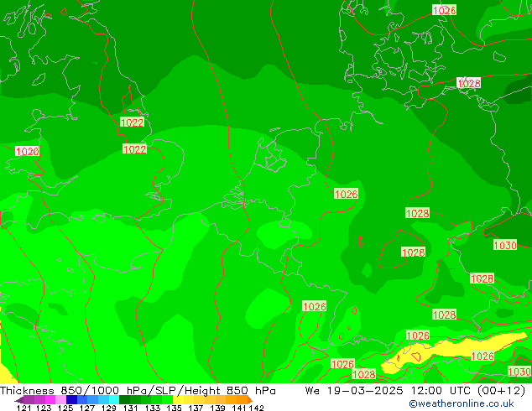Click the 'Thickness 850/1000 hPa/SLP/Height 850 hPa' title

(138, 391)
